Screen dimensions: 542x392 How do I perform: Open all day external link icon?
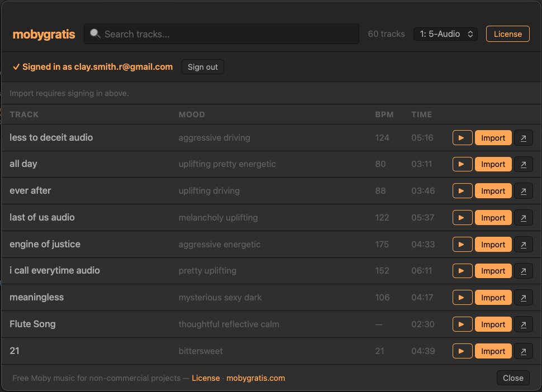pos(524,164)
